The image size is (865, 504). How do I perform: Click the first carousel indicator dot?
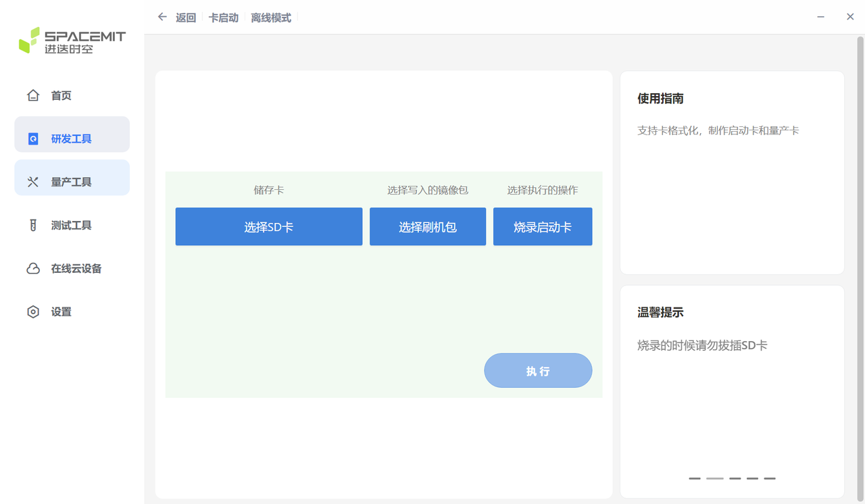point(694,478)
